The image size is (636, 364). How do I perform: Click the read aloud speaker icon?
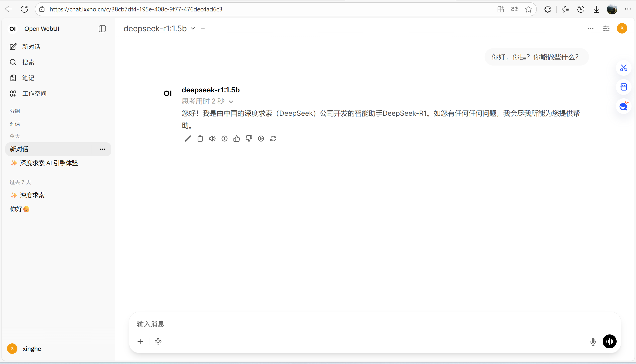pyautogui.click(x=212, y=139)
